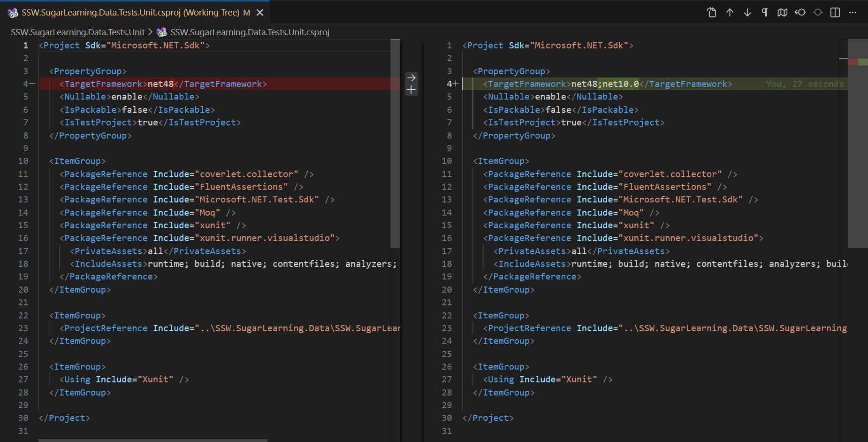Open the More Actions ellipsis menu
This screenshot has width=868, height=442.
click(x=853, y=13)
